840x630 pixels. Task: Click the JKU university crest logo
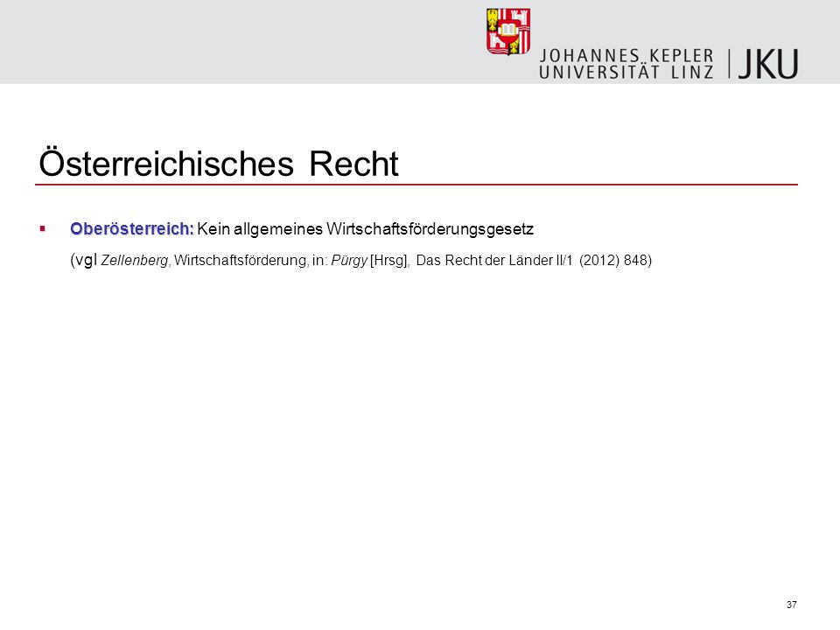coord(508,31)
